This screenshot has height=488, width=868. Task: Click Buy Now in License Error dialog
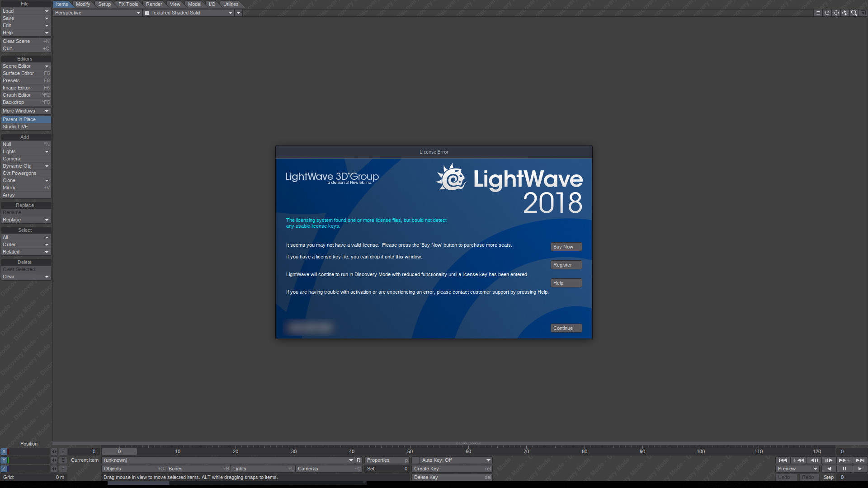(566, 247)
